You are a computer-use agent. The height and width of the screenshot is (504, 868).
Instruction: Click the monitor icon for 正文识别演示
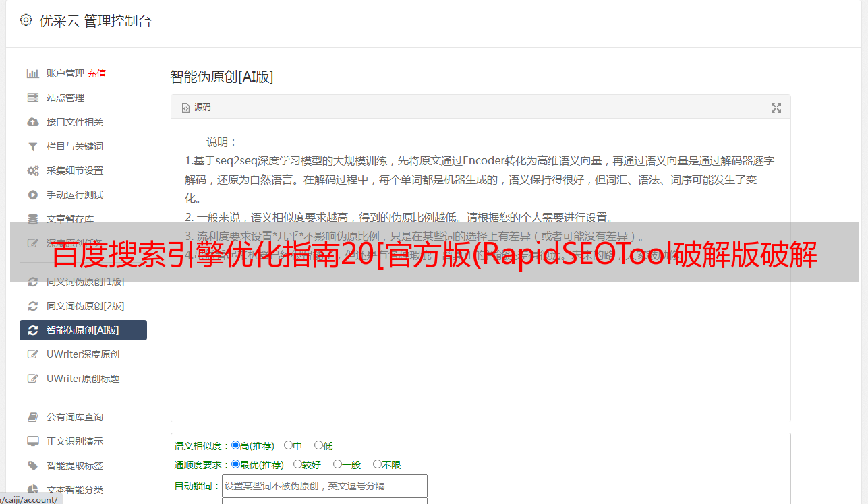pos(32,441)
